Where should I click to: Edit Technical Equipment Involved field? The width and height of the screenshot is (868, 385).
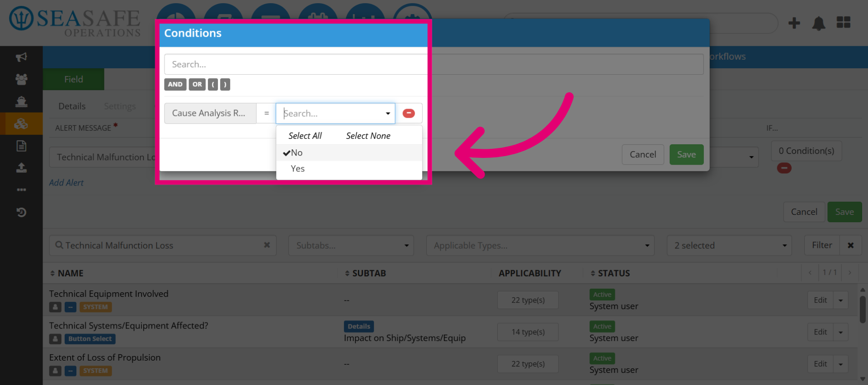(x=820, y=300)
